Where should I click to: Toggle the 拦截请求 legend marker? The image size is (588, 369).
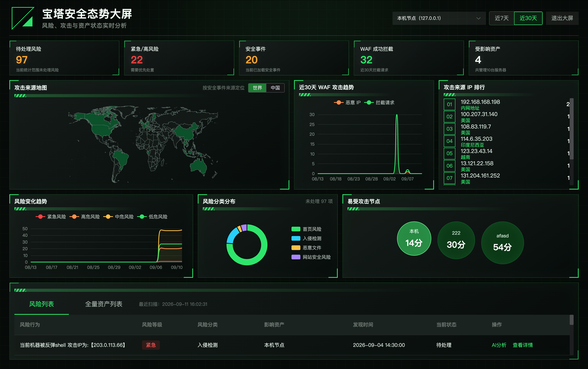pos(369,102)
